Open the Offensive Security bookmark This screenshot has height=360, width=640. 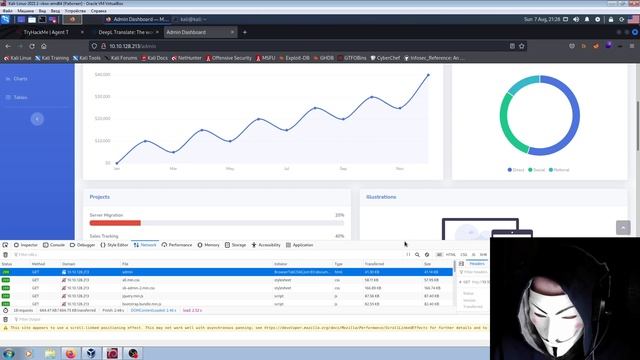(x=229, y=58)
